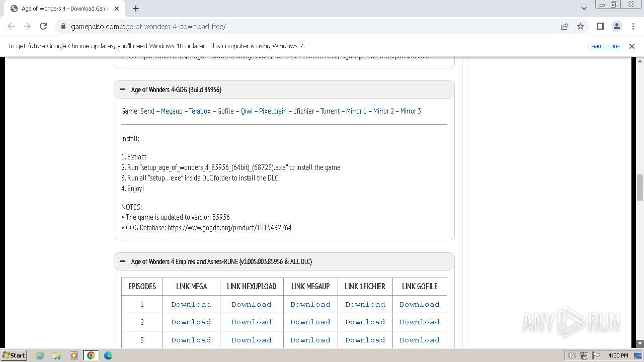Open the Chrome side panel
The height and width of the screenshot is (362, 644).
[600, 26]
